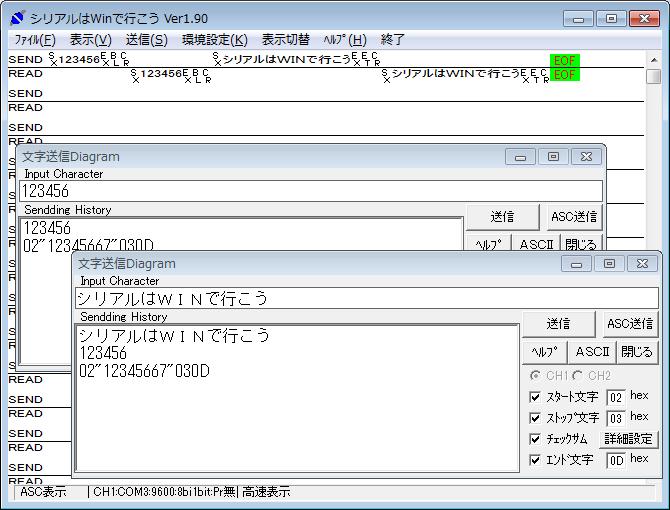This screenshot has height=510, width=670.
Task: Click ASC送信 in the front dialog
Action: [630, 324]
